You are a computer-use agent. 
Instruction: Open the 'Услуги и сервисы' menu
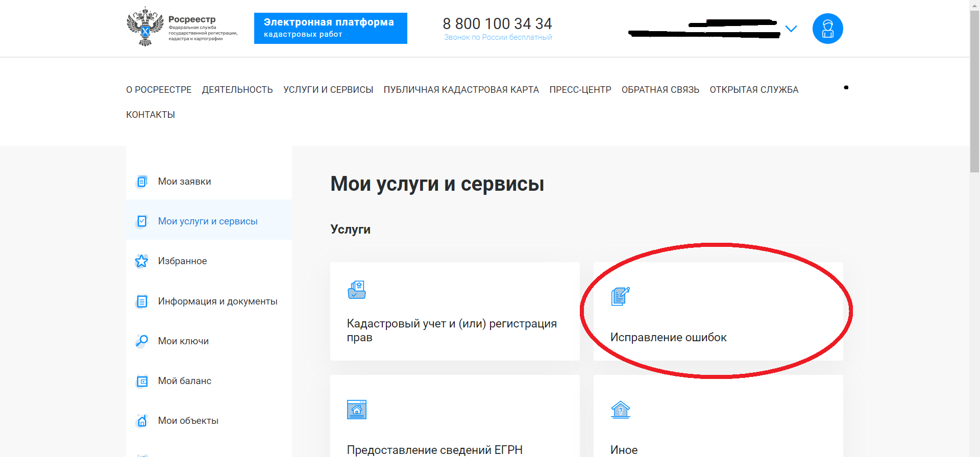tap(328, 90)
